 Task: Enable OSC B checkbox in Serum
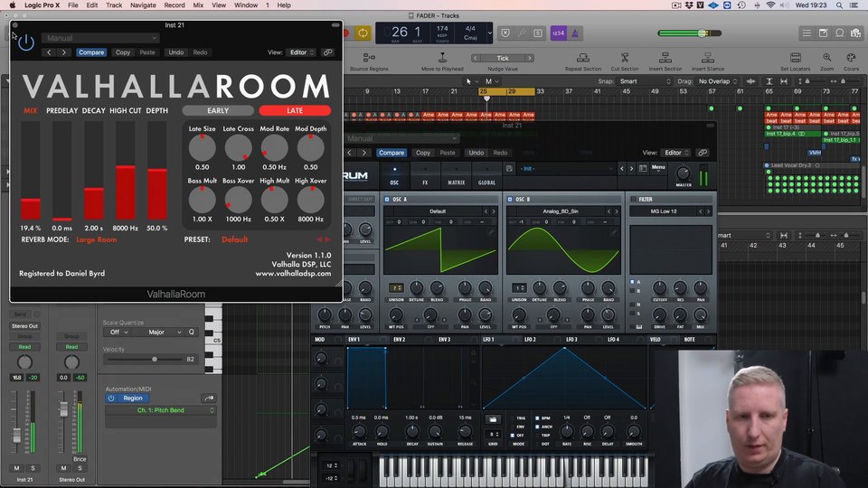coord(510,199)
